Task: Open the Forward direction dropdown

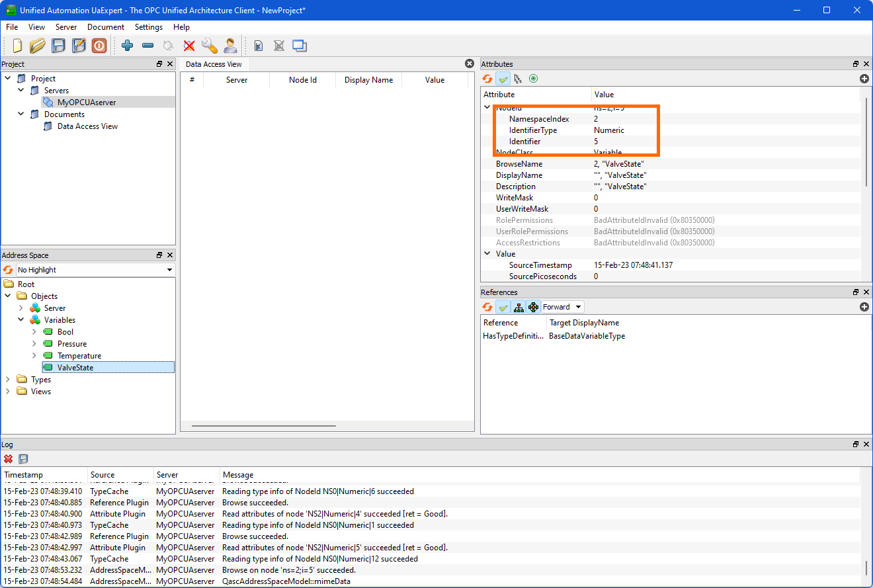Action: pyautogui.click(x=562, y=307)
